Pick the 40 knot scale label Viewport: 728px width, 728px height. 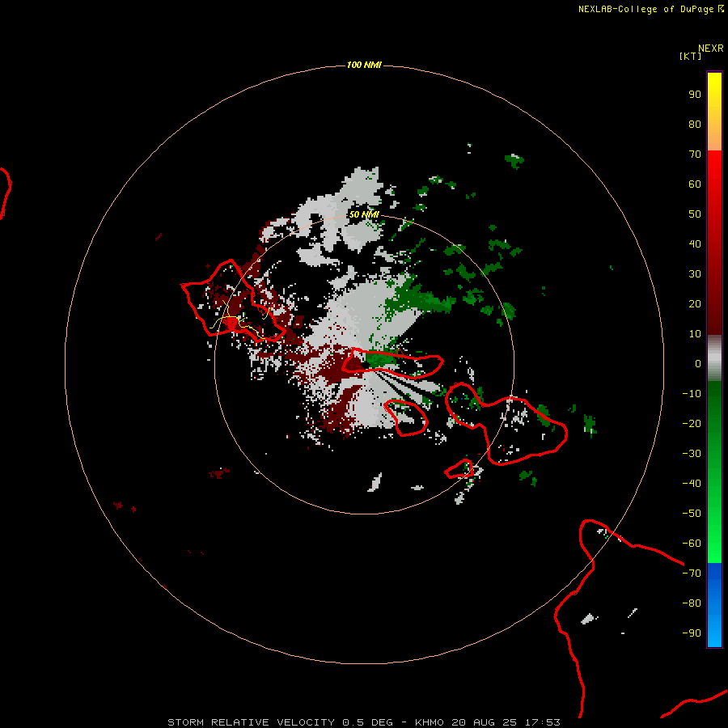695,243
